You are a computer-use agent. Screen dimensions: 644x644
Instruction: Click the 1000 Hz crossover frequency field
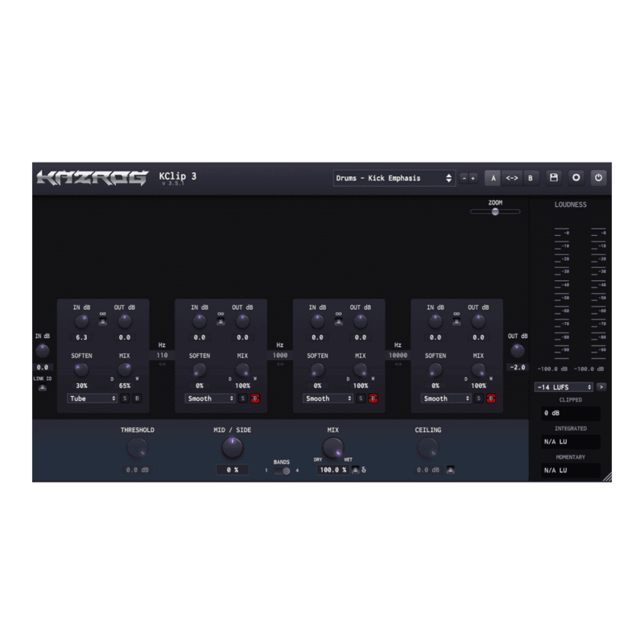pyautogui.click(x=280, y=355)
